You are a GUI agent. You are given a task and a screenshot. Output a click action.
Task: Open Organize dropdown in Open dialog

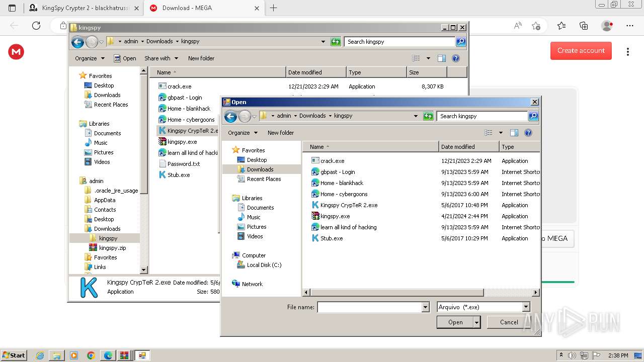tap(243, 133)
